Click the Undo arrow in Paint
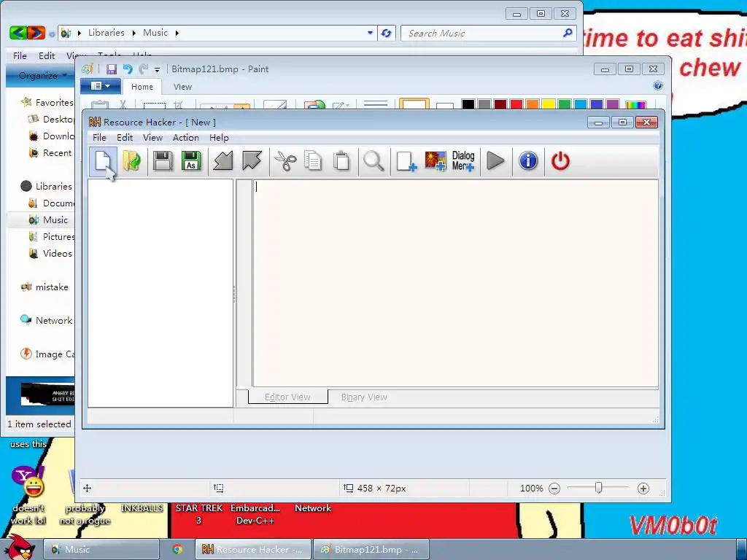The image size is (747, 560). [128, 69]
